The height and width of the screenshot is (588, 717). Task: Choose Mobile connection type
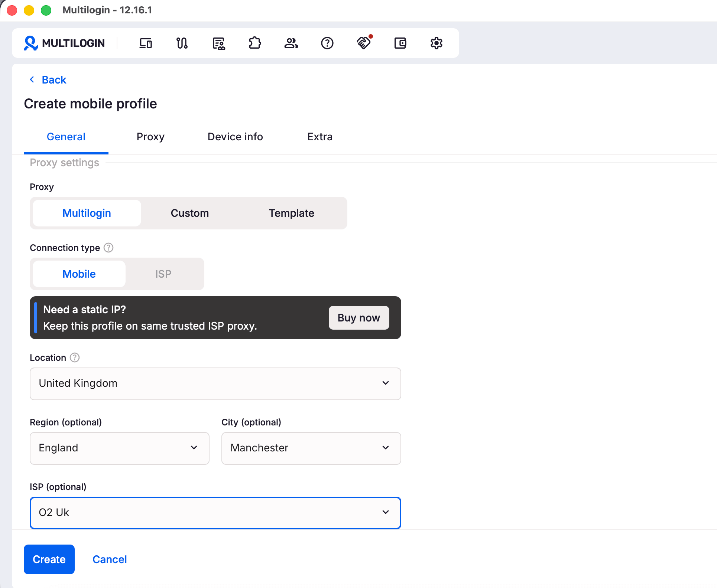pyautogui.click(x=79, y=274)
